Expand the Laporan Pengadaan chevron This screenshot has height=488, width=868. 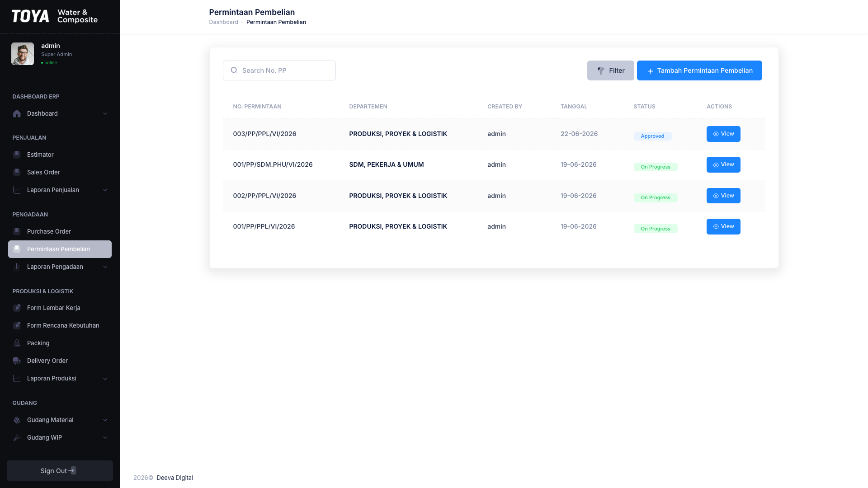(x=105, y=267)
